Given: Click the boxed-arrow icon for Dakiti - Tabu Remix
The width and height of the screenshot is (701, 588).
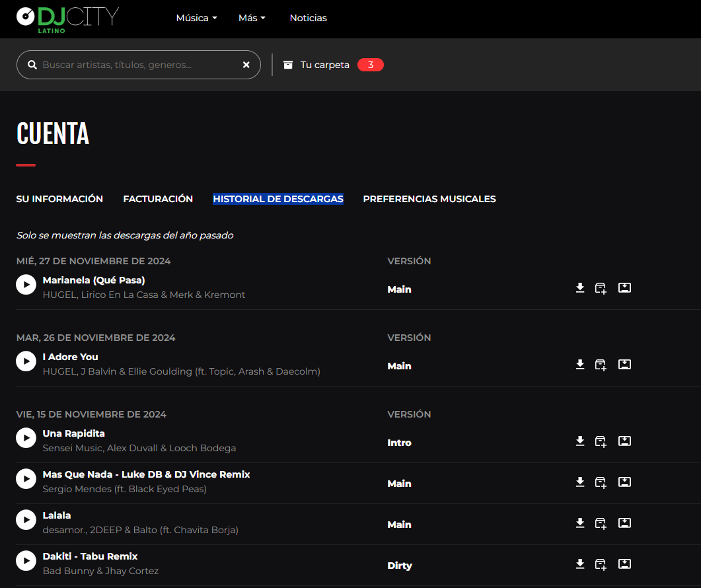Looking at the screenshot, I should 624,564.
